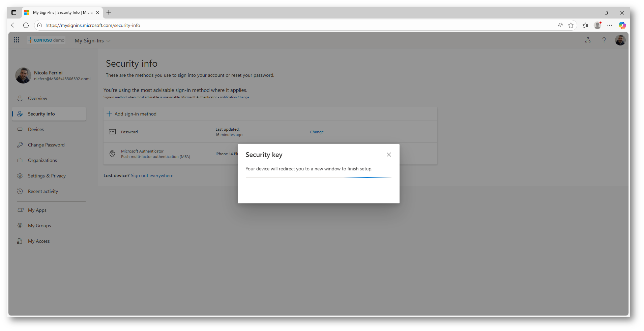Image resolution: width=644 pixels, height=331 pixels.
Task: Open the Microsoft 365 app launcher grid
Action: tap(16, 40)
